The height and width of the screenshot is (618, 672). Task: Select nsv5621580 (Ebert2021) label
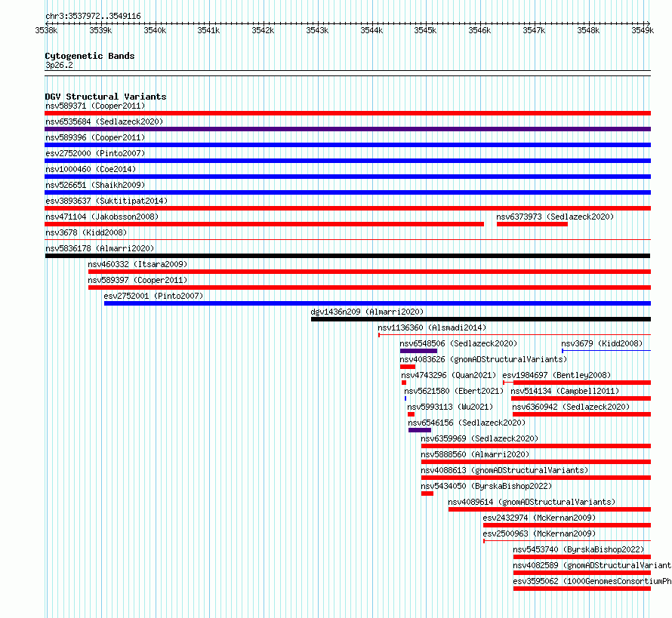[454, 391]
